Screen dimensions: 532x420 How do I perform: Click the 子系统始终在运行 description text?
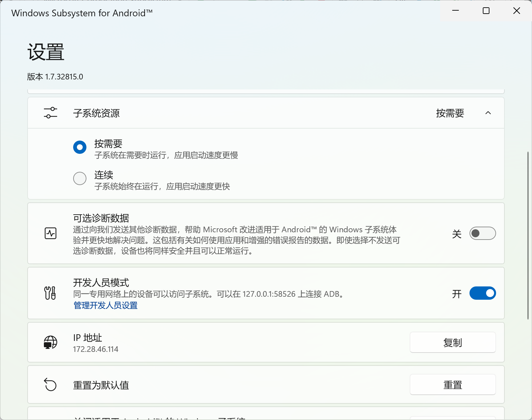[x=162, y=186]
